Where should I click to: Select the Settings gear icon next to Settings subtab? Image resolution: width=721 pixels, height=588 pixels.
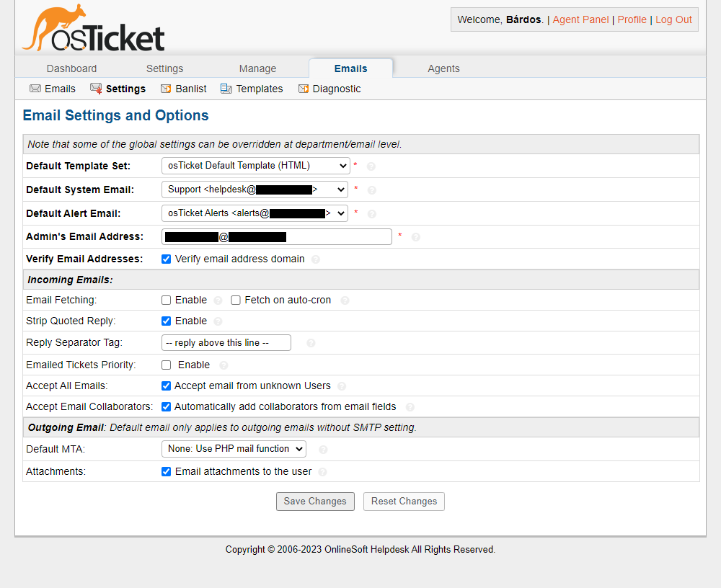96,88
